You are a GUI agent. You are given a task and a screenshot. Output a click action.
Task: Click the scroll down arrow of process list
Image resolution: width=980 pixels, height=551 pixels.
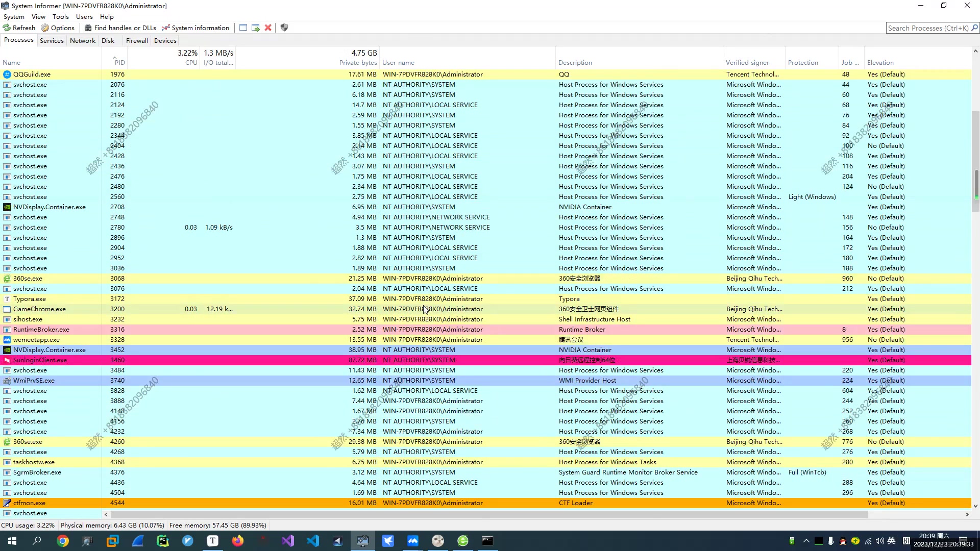[x=975, y=506]
